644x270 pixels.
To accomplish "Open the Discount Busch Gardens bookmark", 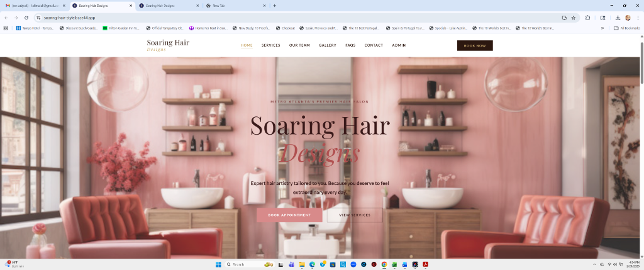I will [x=79, y=28].
